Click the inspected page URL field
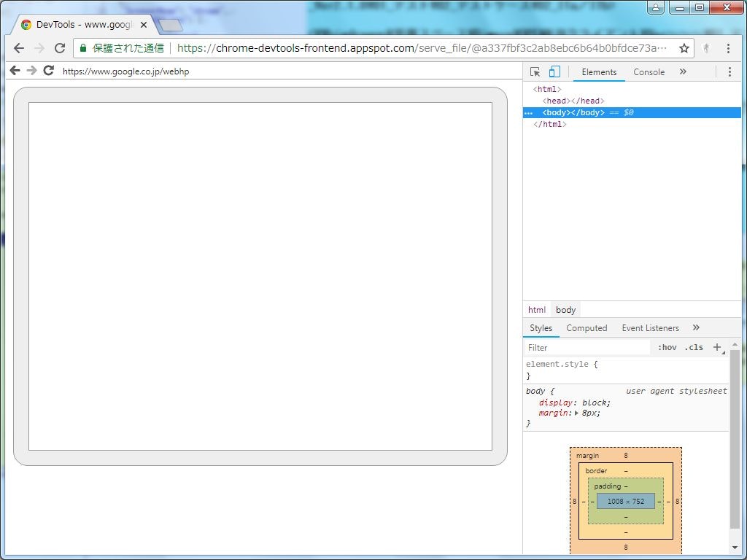Viewport: 747px width, 560px height. click(x=125, y=71)
